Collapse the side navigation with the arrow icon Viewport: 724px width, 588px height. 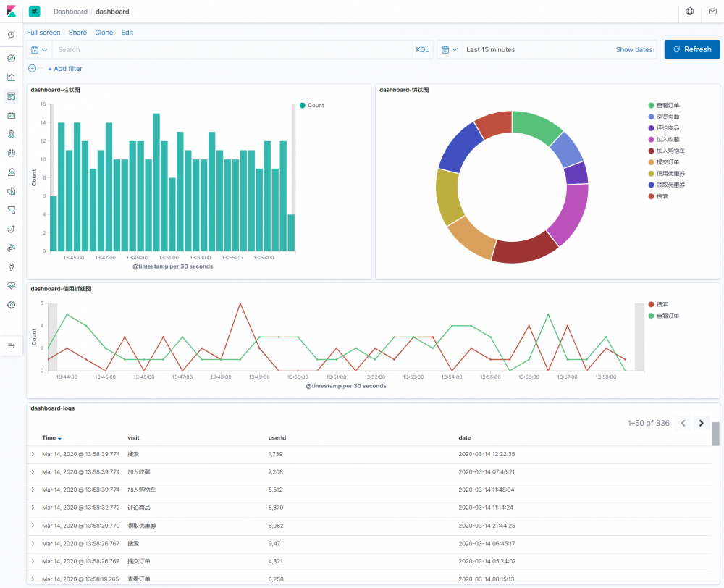click(x=11, y=346)
